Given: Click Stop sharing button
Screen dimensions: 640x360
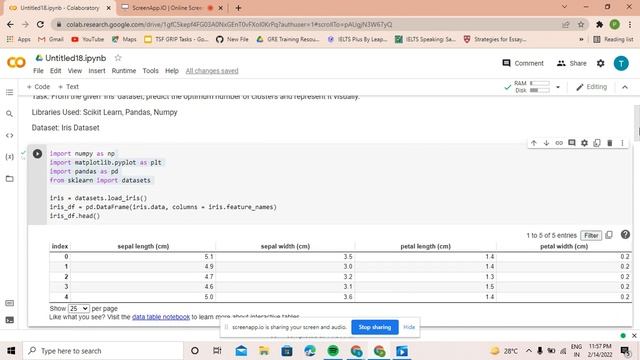Looking at the screenshot, I should click(x=375, y=327).
